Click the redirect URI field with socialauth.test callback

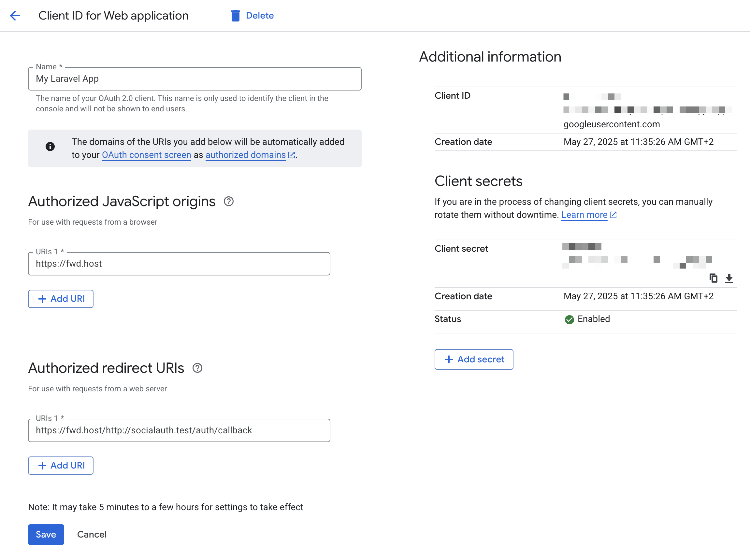[x=179, y=430]
